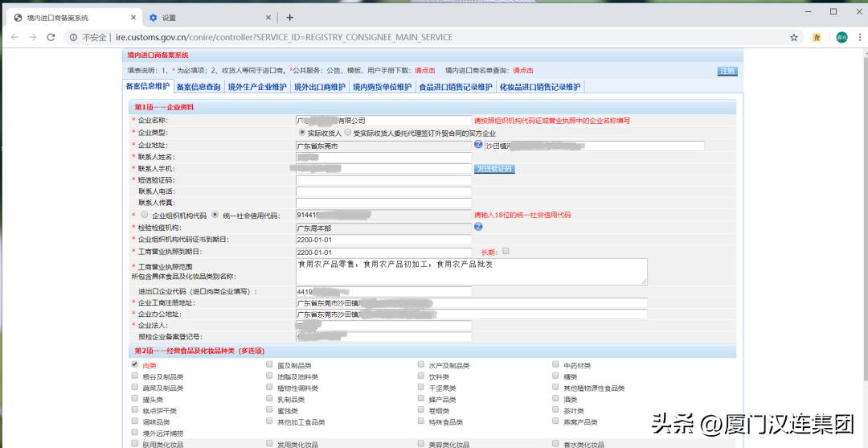Check the 酒类 checkbox
Image resolution: width=868 pixels, height=448 pixels.
coord(556,399)
